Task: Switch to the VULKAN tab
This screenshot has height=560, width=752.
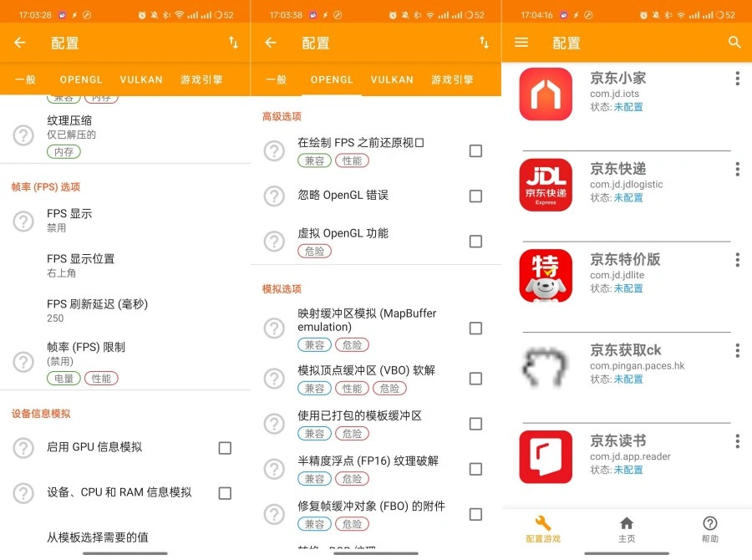Action: click(x=141, y=79)
